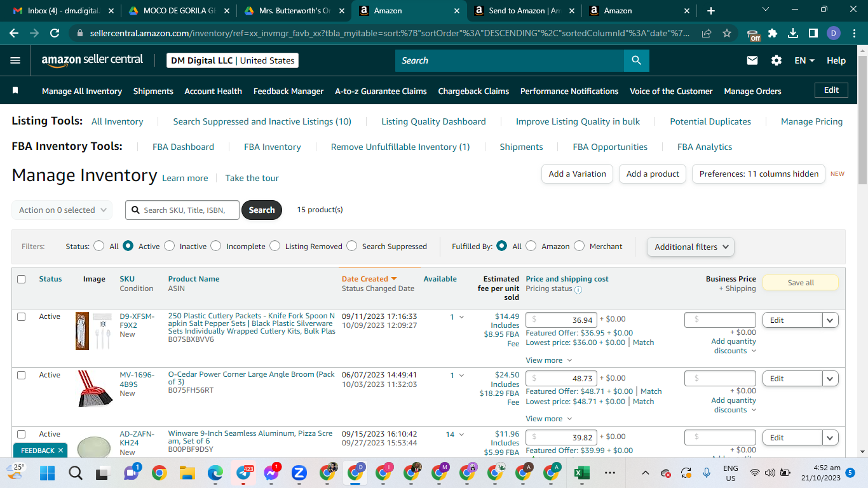Click the Add a product button

653,173
